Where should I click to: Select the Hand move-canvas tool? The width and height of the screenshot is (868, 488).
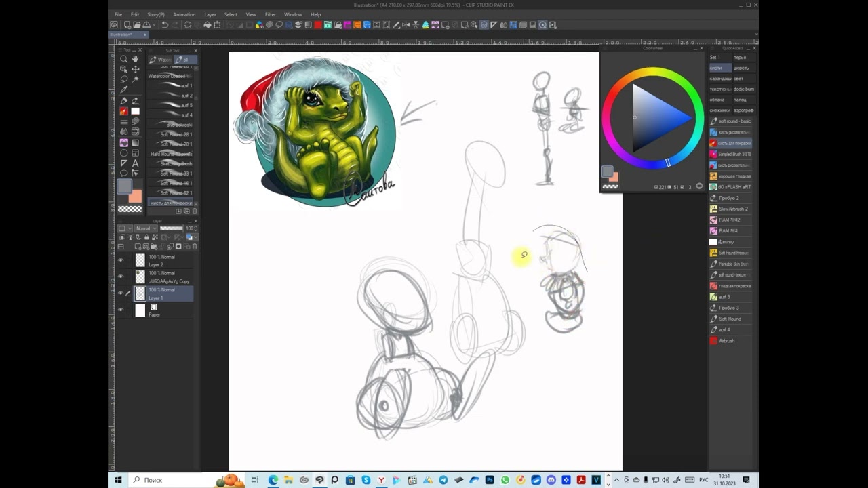click(x=135, y=59)
